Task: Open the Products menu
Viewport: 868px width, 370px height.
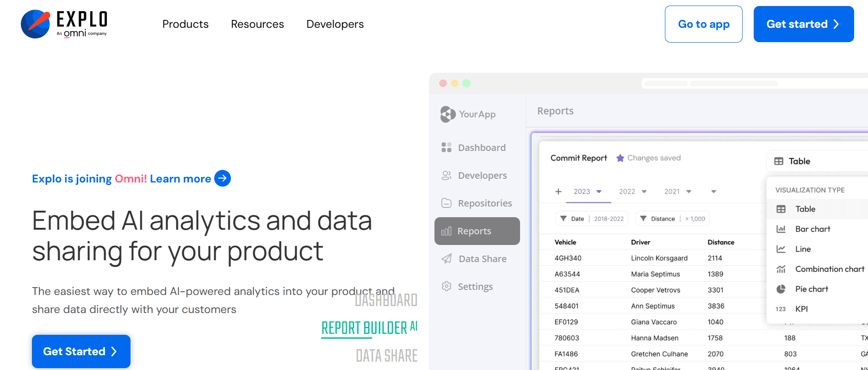Action: click(x=185, y=24)
